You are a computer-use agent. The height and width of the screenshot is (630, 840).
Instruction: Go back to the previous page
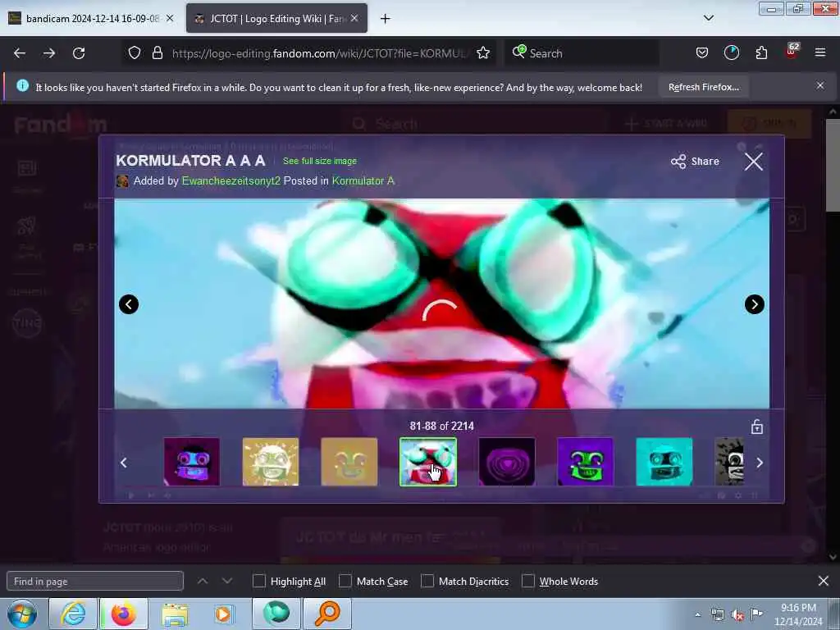(20, 53)
